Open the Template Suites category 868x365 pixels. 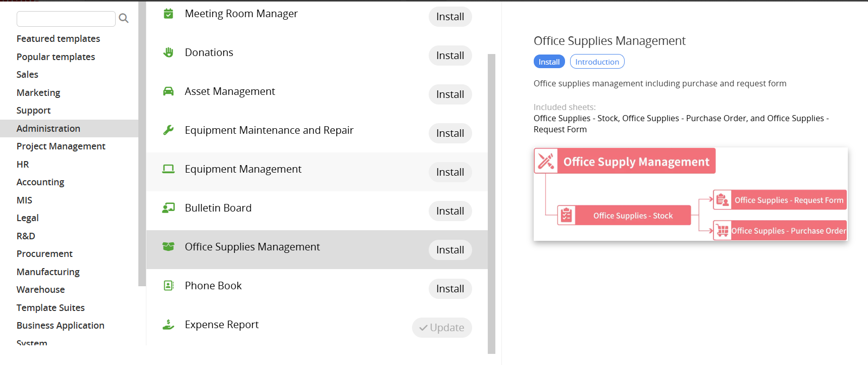pyautogui.click(x=50, y=308)
